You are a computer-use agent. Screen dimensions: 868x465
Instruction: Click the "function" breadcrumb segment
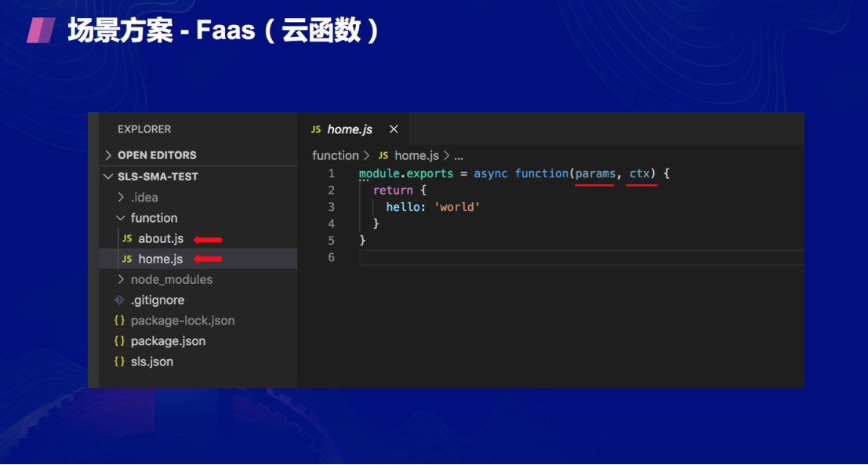(x=335, y=155)
